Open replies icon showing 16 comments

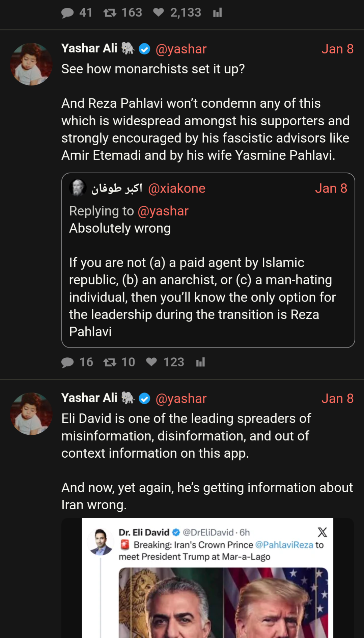67,362
